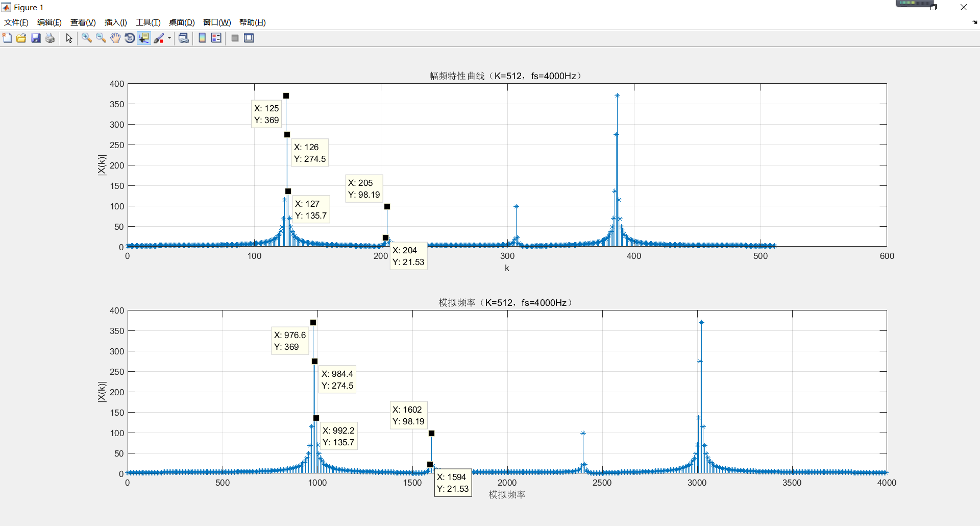Viewport: 980px width, 526px height.
Task: Click black marker at 976.6 Hz peak top
Action: 313,323
